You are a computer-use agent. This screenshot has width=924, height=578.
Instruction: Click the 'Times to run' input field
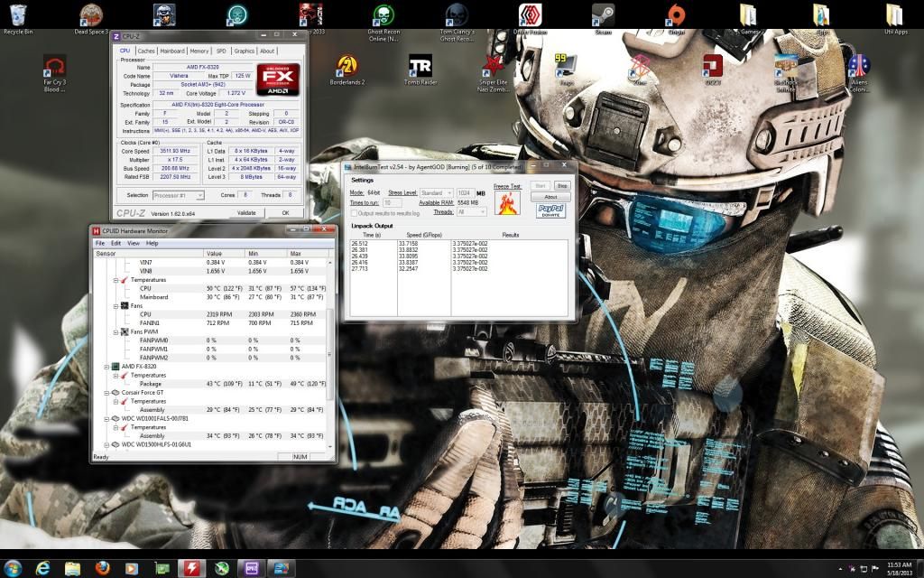click(x=392, y=203)
